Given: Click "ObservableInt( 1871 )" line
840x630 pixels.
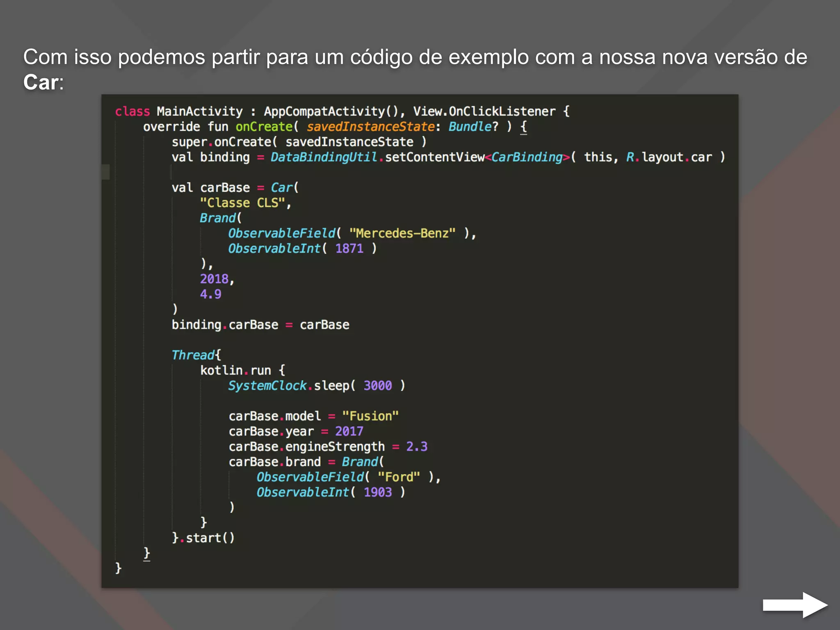Looking at the screenshot, I should (303, 249).
